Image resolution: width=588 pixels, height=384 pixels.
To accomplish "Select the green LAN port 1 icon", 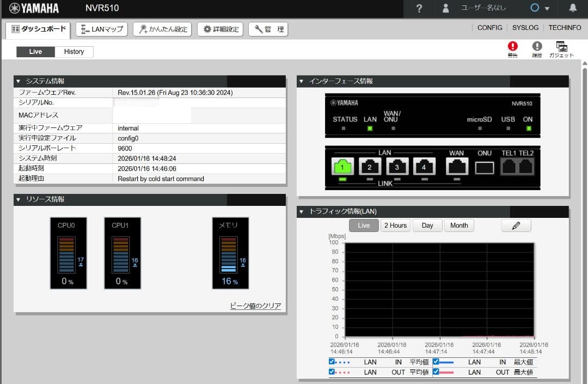I will click(343, 166).
